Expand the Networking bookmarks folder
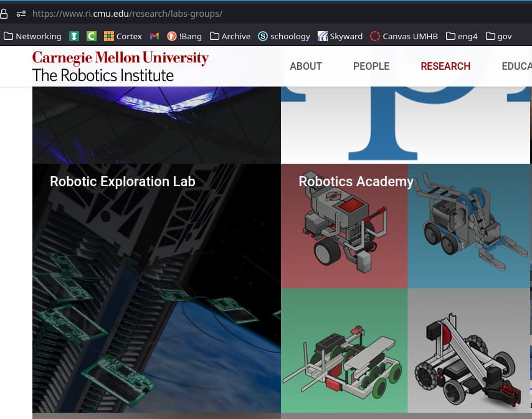Viewport: 532px width, 419px height. tap(32, 36)
